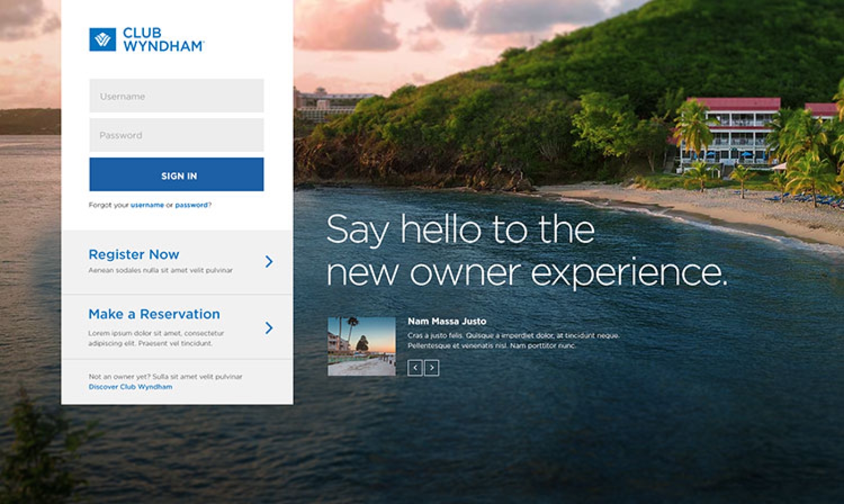The width and height of the screenshot is (844, 504).
Task: Click the Nam Massa Justo slide description
Action: [x=513, y=341]
